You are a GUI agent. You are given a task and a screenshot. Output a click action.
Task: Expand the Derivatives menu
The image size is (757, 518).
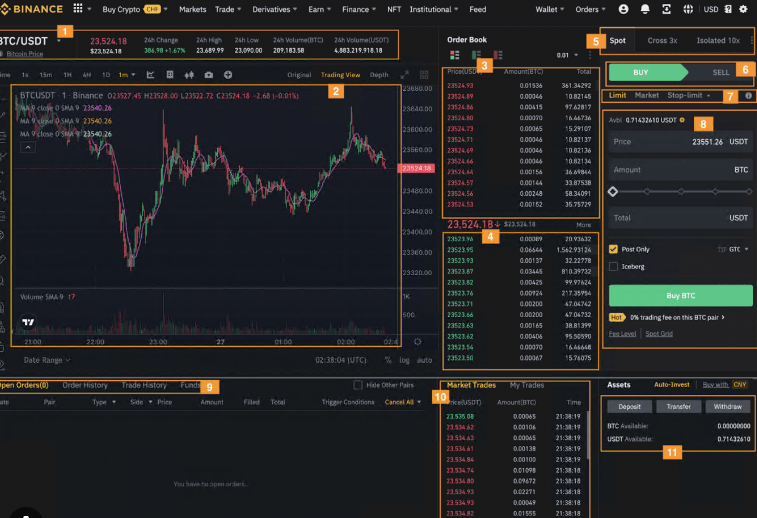click(x=274, y=9)
